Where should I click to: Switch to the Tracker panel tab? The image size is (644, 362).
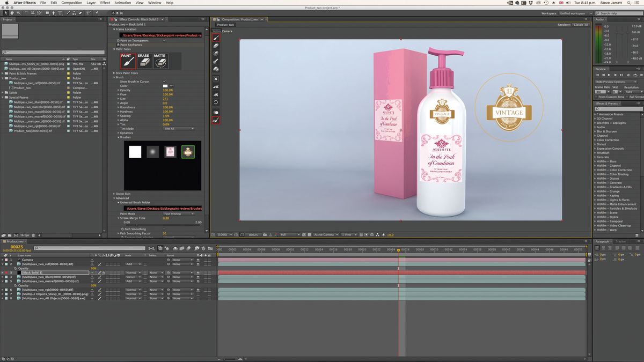[x=621, y=241]
